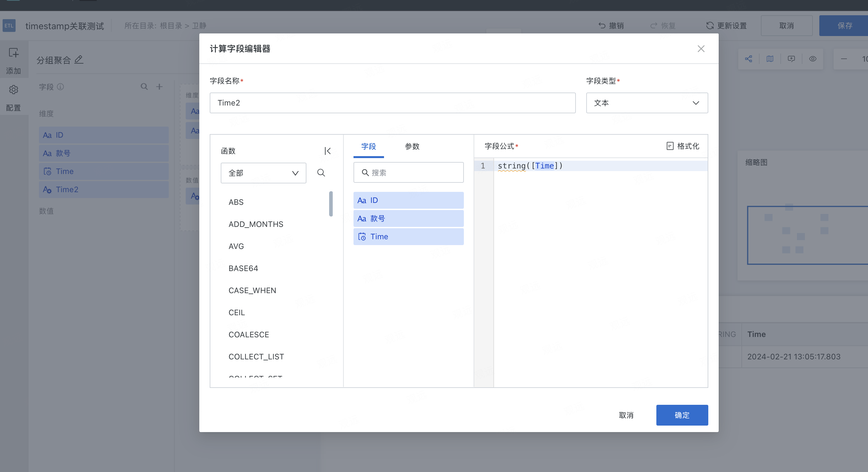Click the 确定 confirm button

point(682,415)
